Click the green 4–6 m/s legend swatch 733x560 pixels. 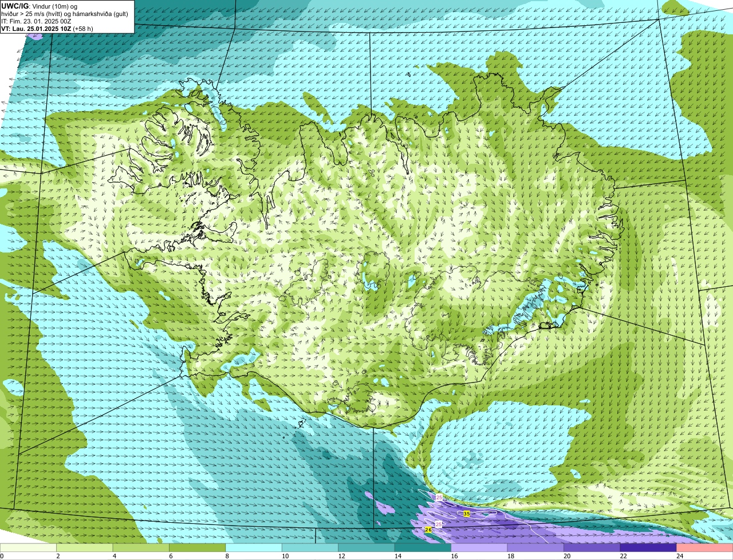click(x=141, y=548)
